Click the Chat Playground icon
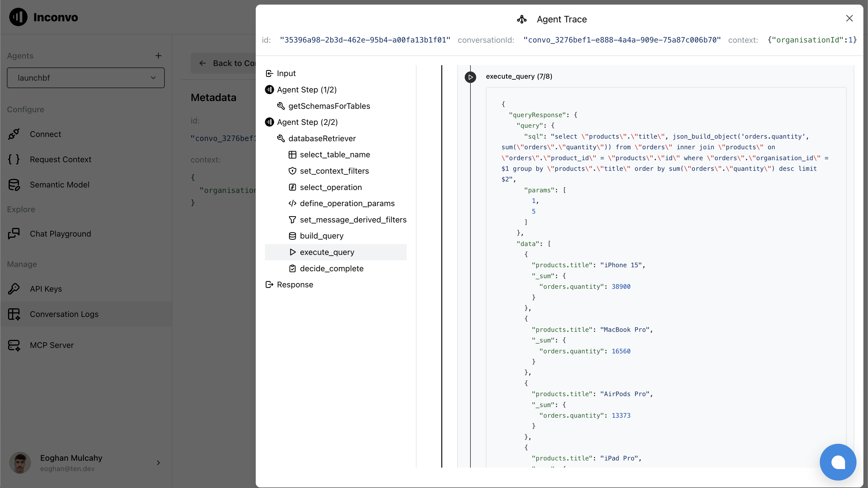 click(x=14, y=234)
